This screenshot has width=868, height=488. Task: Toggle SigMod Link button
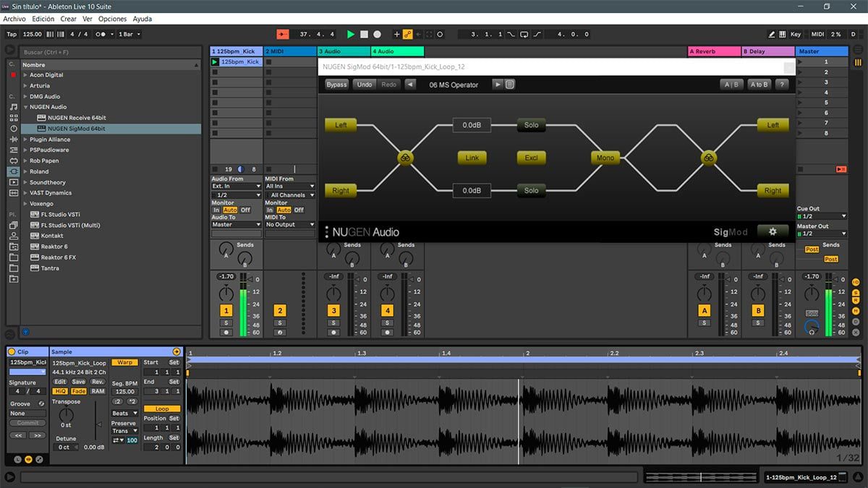point(472,158)
